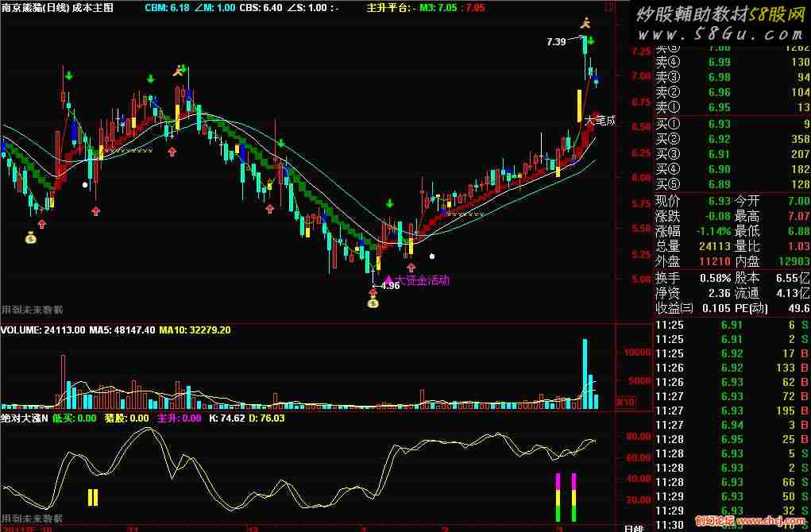Click the 4.96 low price label
The image size is (811, 532).
(x=390, y=285)
